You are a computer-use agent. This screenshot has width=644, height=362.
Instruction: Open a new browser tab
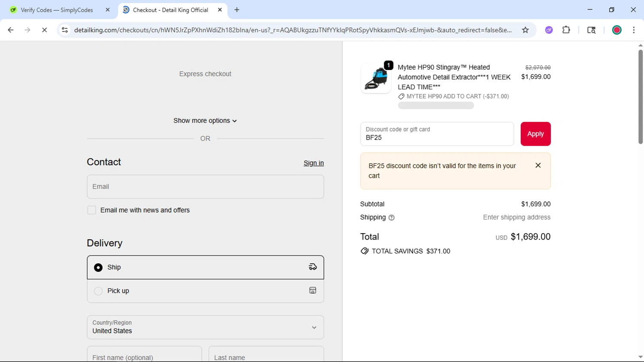237,10
